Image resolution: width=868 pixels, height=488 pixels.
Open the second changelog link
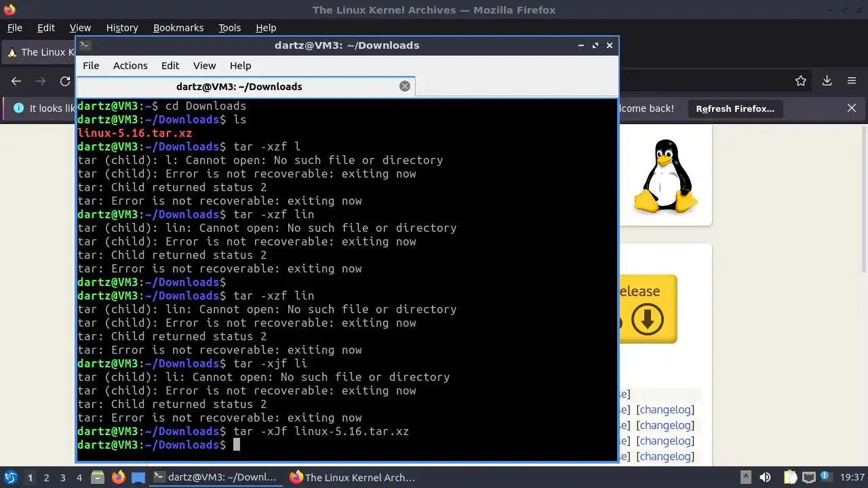click(x=665, y=425)
